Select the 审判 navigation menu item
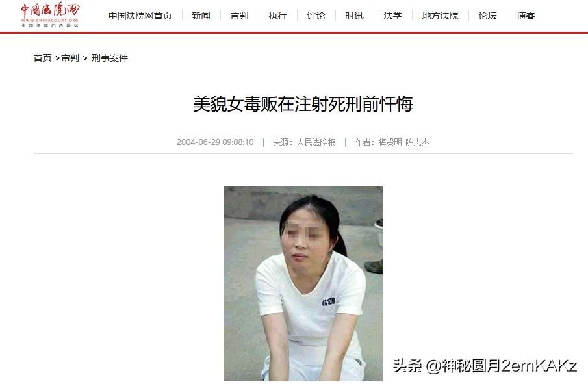588x384 pixels. 239,16
